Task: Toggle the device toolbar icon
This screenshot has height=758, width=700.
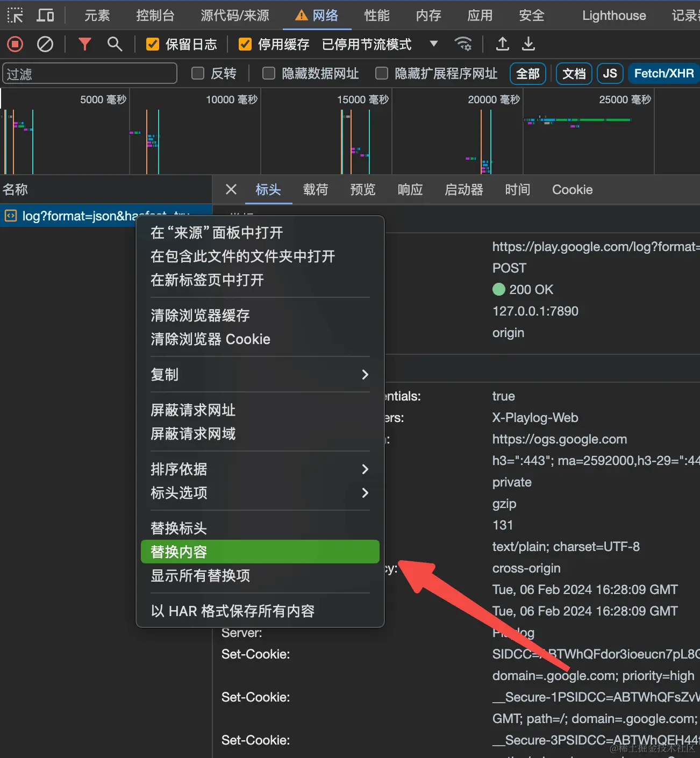Action: 45,15
